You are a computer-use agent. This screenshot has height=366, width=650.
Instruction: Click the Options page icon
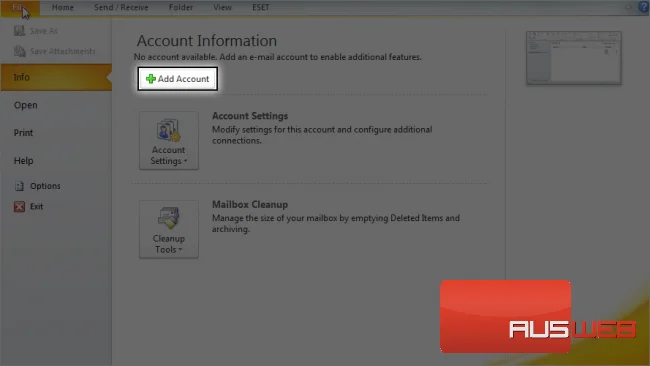(x=19, y=186)
